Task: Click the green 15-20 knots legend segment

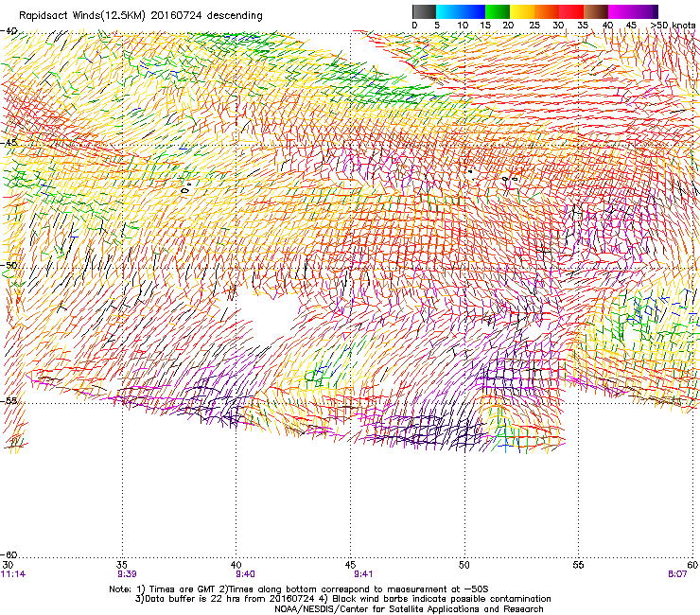Action: 498,11
